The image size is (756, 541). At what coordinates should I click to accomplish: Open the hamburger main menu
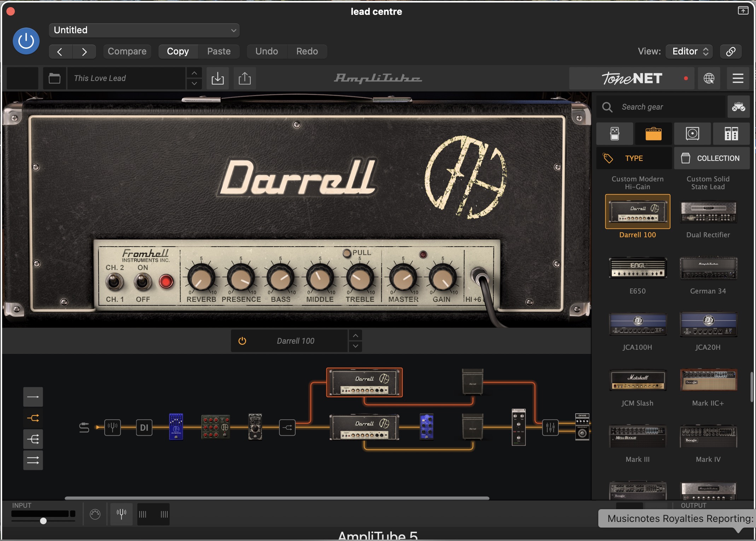click(738, 78)
